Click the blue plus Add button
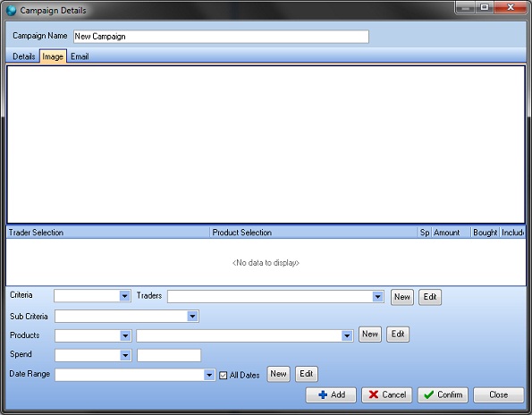 pyautogui.click(x=331, y=395)
